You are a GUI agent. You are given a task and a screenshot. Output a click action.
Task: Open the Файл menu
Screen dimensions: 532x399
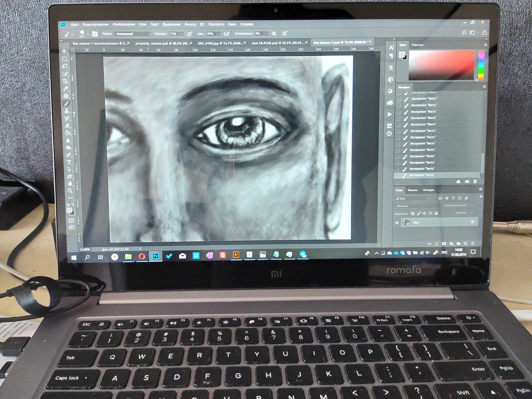coord(75,24)
